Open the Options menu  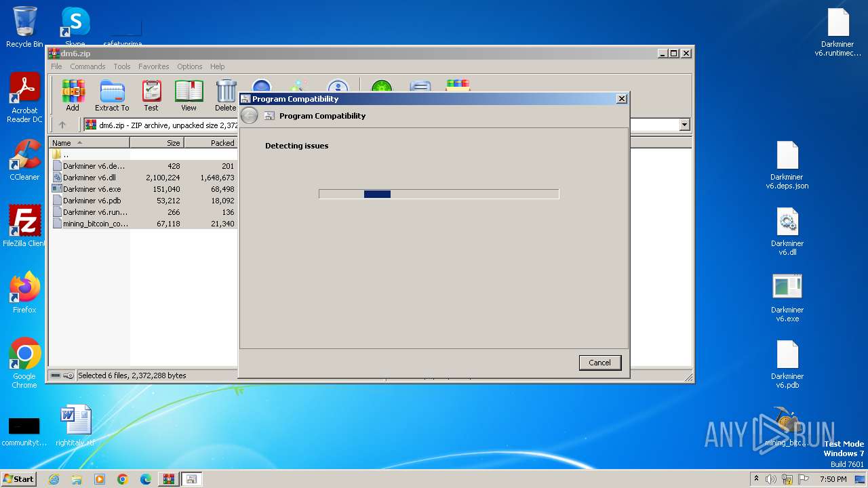pos(190,66)
